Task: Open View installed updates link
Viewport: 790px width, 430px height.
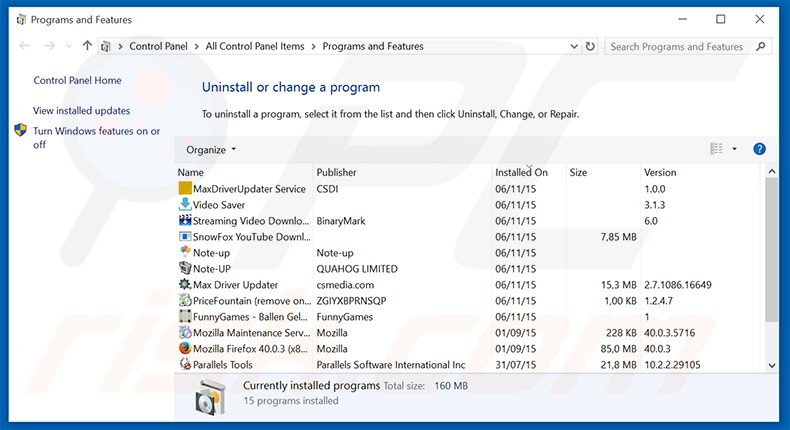Action: click(x=82, y=110)
